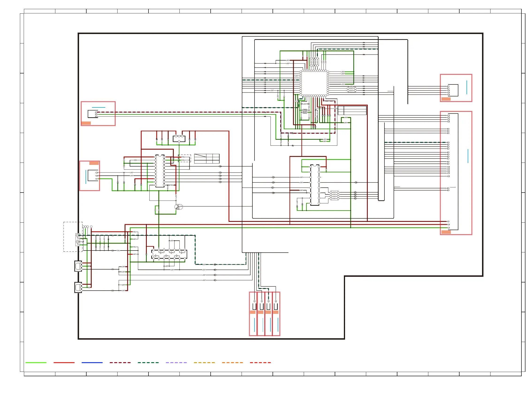Screen dimensions: 532x395
Task: Select the crystal oscillator symbol below the square IC
Action: (x=305, y=111)
